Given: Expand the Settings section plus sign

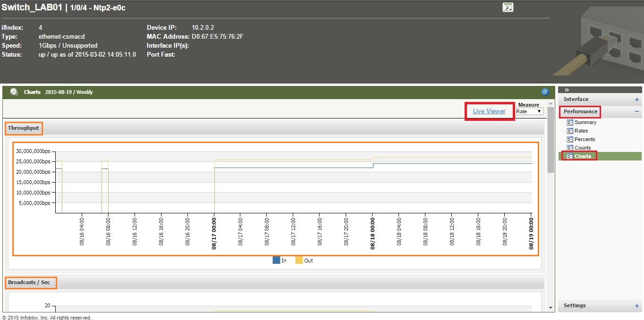Looking at the screenshot, I should click(636, 306).
